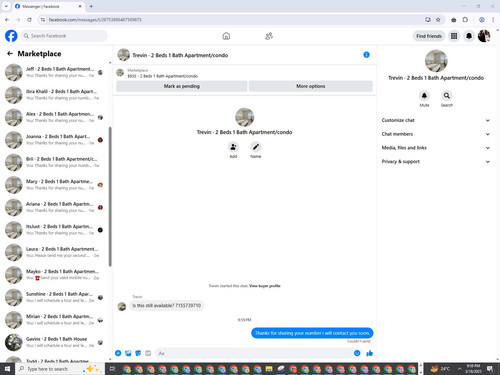The width and height of the screenshot is (500, 375).
Task: Click the 'Couldn't send' error text
Action: pos(359,341)
